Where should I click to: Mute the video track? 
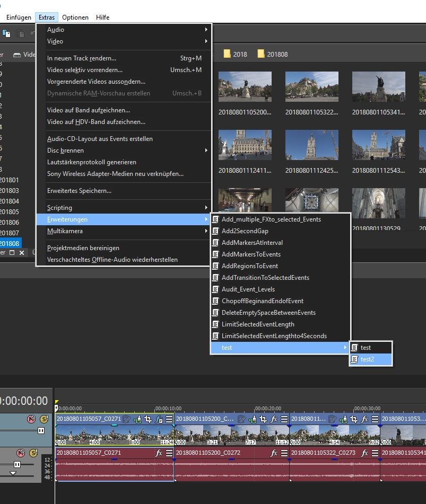tap(31, 419)
